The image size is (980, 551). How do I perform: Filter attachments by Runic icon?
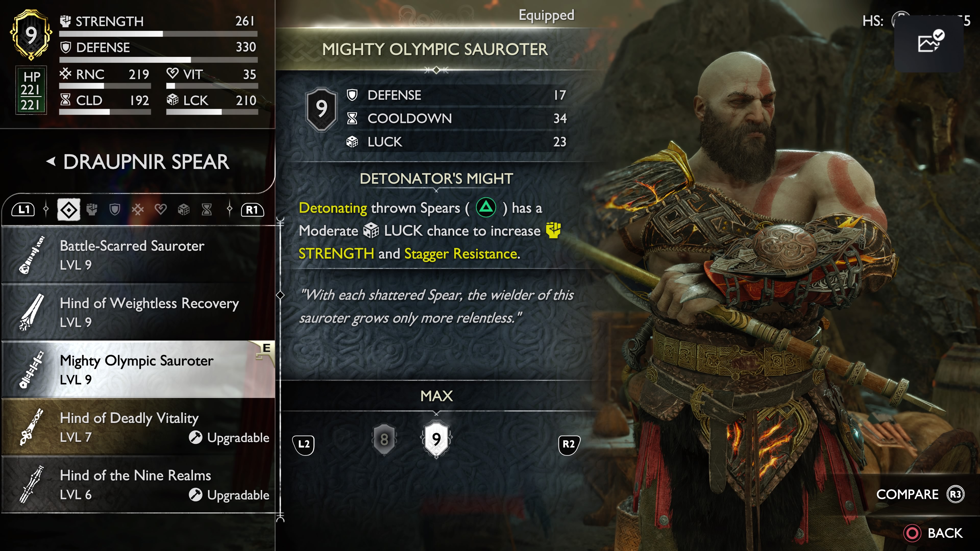[138, 209]
